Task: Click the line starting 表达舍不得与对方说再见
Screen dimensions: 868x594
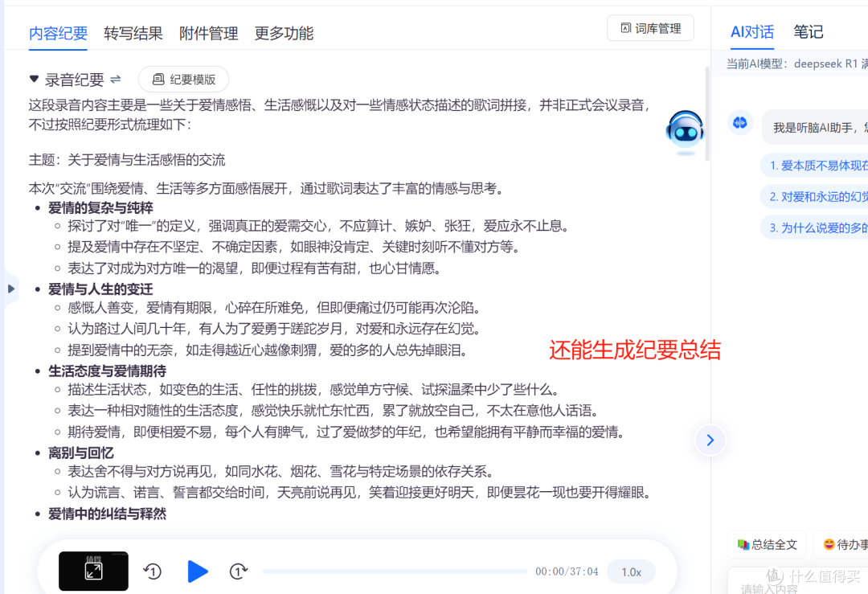Action: (x=280, y=472)
